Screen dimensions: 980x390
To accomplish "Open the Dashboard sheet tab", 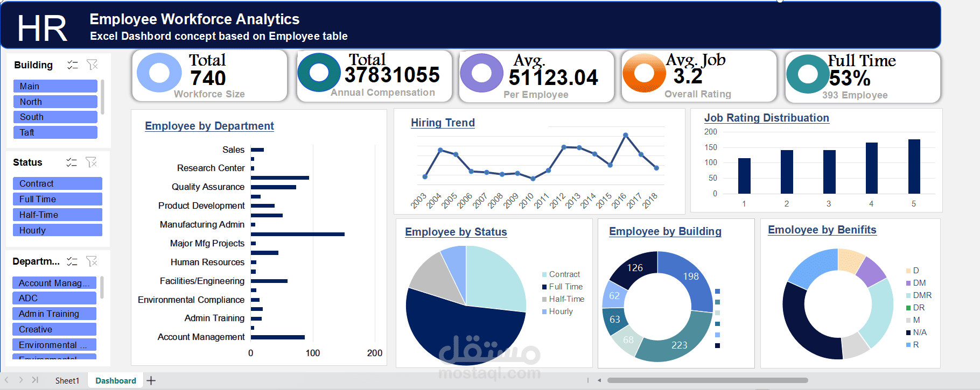I will click(x=116, y=381).
